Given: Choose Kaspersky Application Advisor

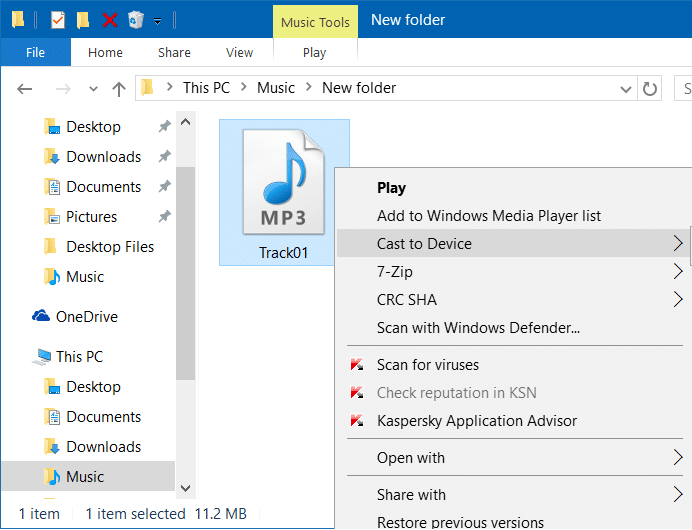Looking at the screenshot, I should [514, 421].
